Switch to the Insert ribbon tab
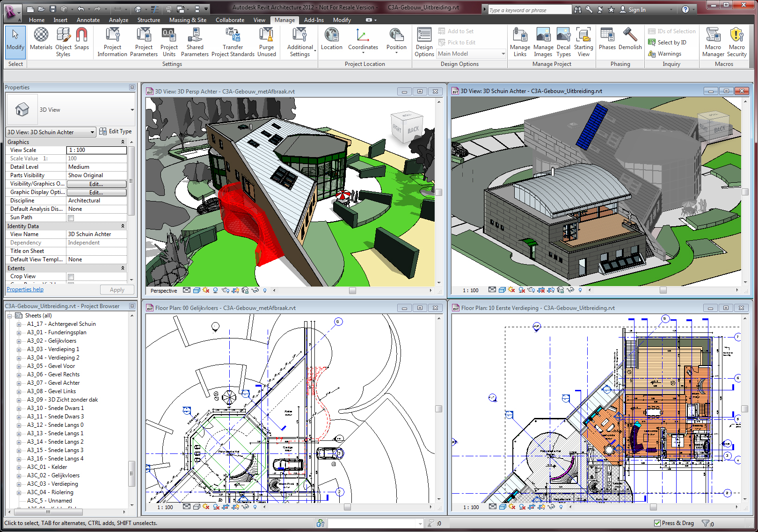Image resolution: width=758 pixels, height=532 pixels. tap(60, 20)
